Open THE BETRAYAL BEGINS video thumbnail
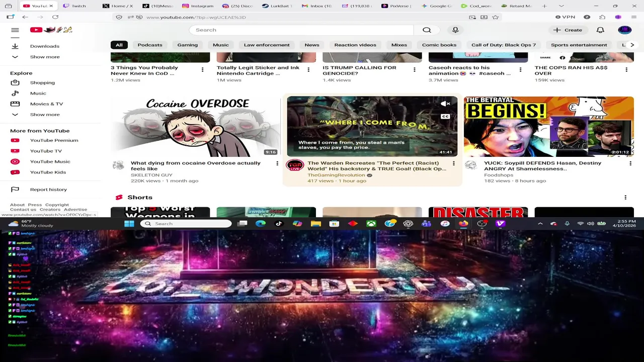Viewport: 644px width, 362px height. tap(549, 127)
